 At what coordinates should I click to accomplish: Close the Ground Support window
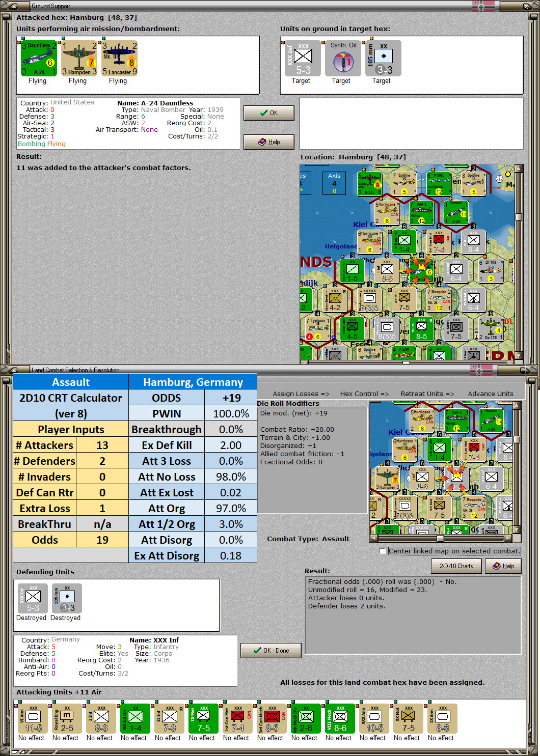tap(527, 6)
